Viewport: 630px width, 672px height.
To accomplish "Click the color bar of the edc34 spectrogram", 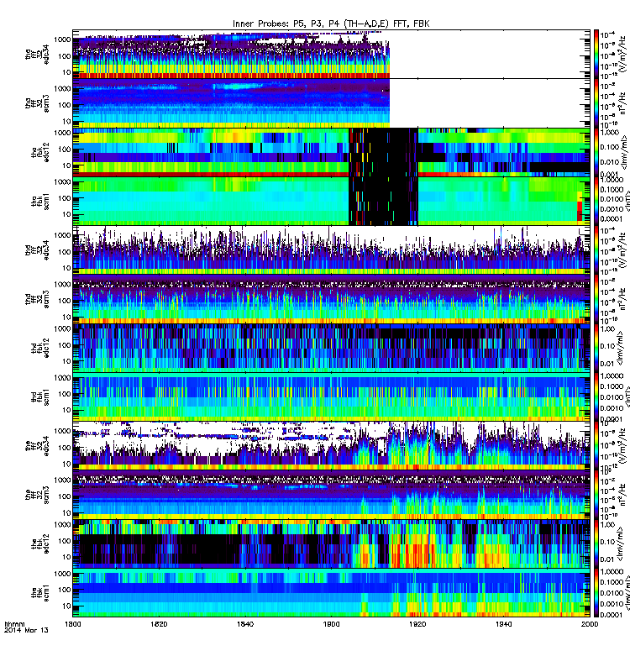I will (596, 445).
